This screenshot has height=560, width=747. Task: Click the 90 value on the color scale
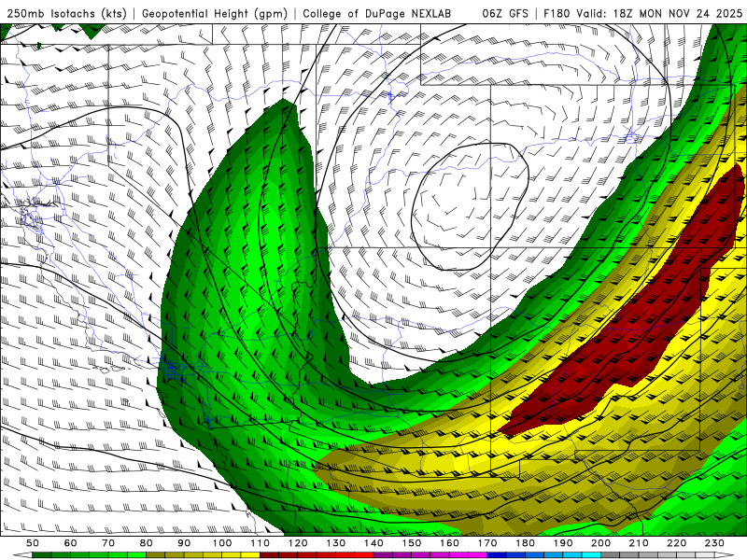(x=184, y=543)
